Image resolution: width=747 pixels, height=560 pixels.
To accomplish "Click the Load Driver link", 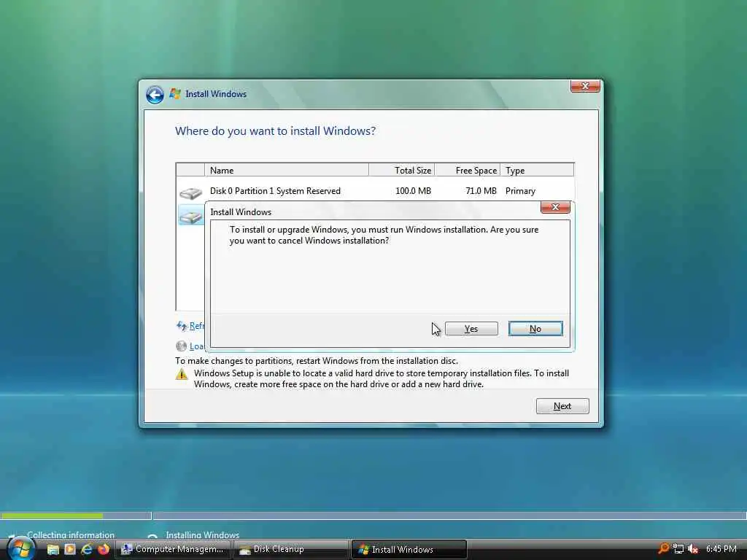I will [x=196, y=346].
